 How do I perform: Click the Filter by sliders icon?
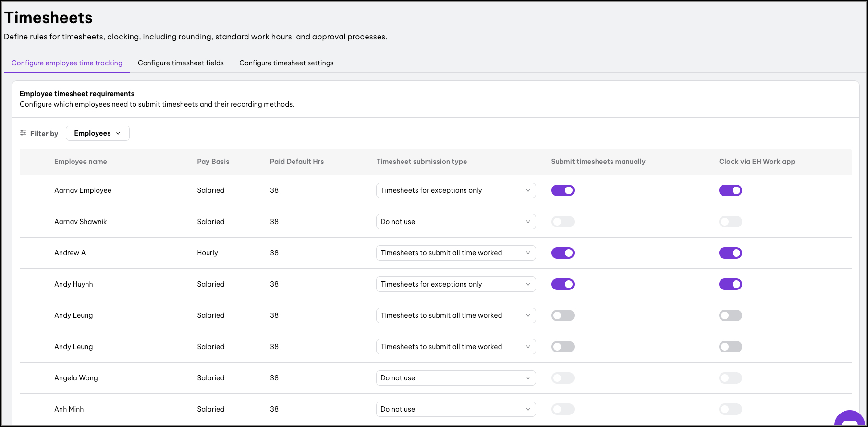coord(23,133)
